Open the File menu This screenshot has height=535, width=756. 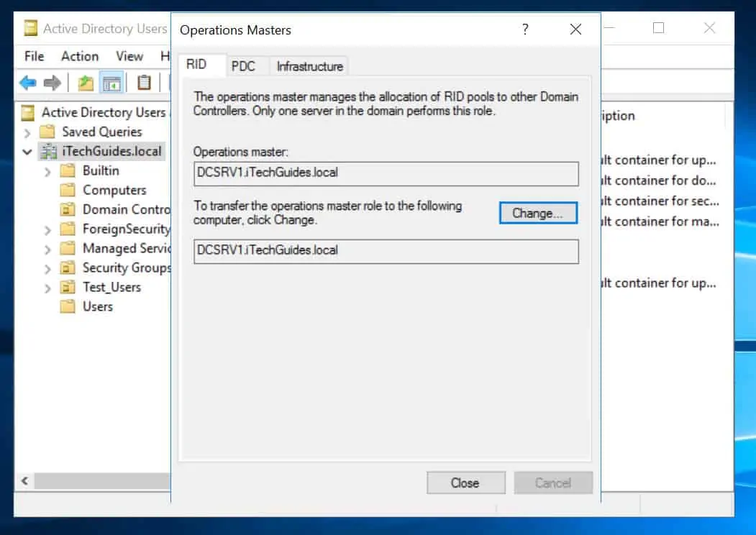click(x=35, y=56)
